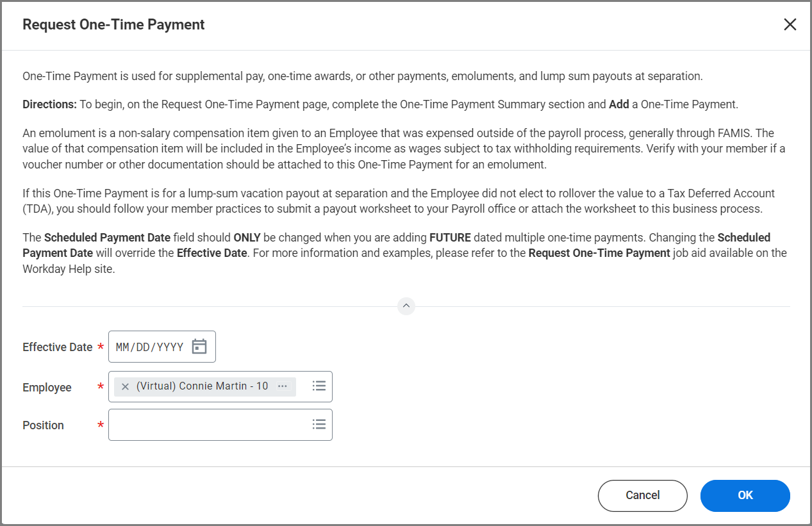Viewport: 812px width, 526px height.
Task: Click the Position field label
Action: [x=43, y=425]
